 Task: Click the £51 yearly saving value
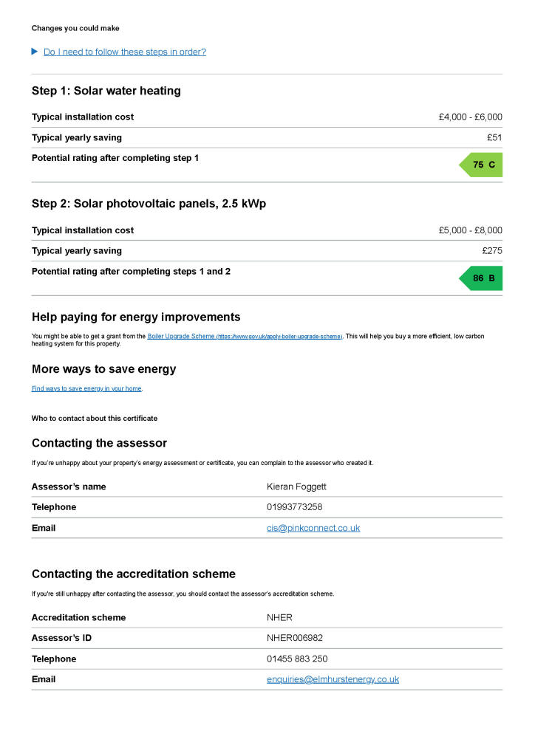pos(494,137)
